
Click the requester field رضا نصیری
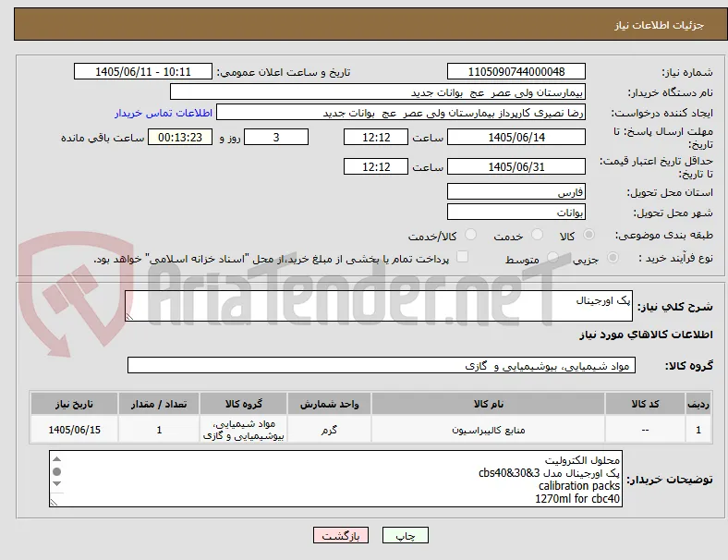click(x=401, y=113)
